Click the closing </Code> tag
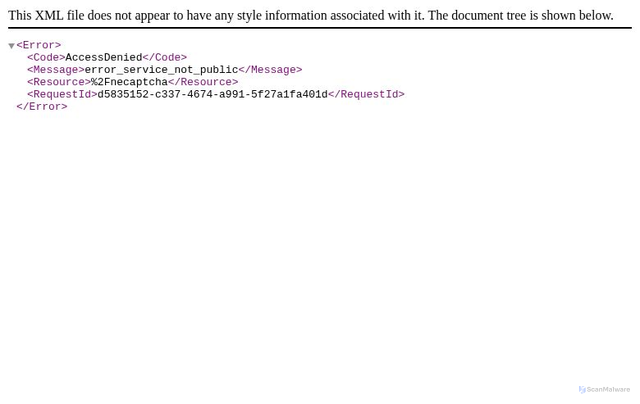The image size is (640, 404). click(164, 57)
